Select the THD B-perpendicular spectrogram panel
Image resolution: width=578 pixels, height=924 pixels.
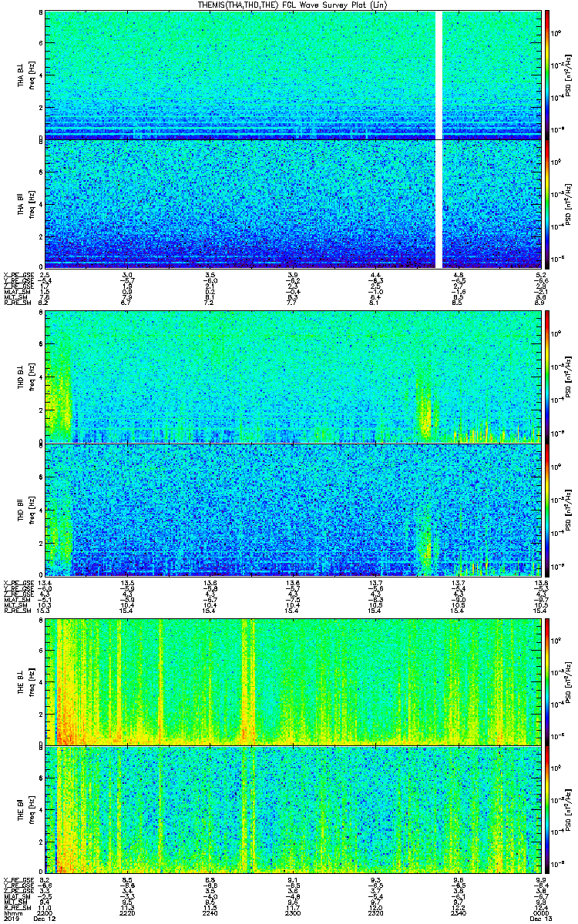[294, 377]
